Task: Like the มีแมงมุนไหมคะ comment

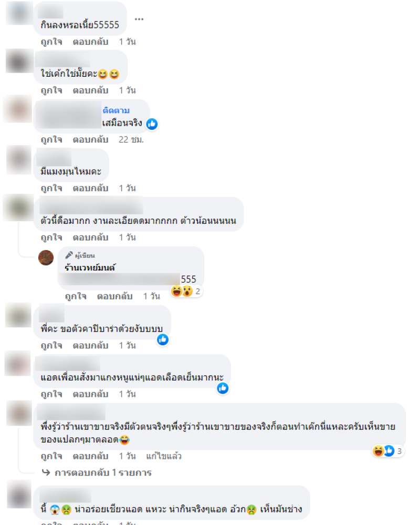Action: point(51,188)
